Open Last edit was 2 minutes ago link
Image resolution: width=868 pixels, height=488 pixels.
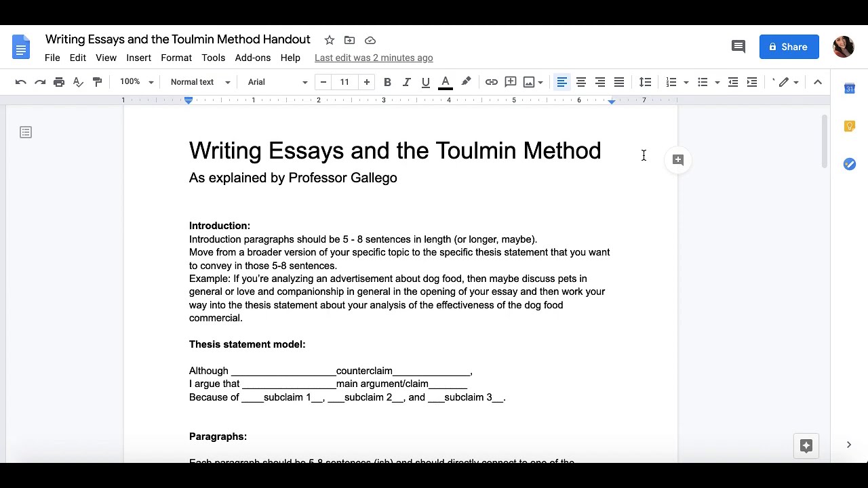tap(374, 58)
